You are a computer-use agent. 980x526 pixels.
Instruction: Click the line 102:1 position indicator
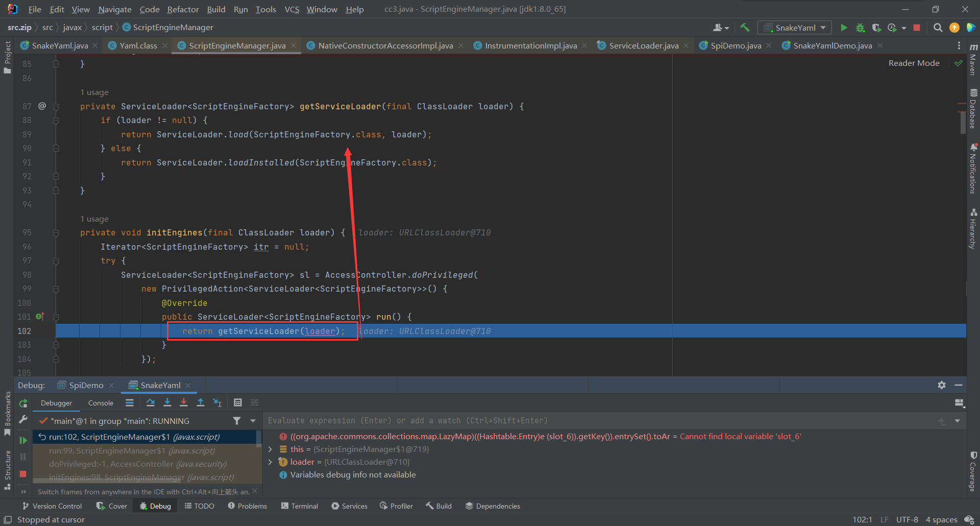(862, 519)
